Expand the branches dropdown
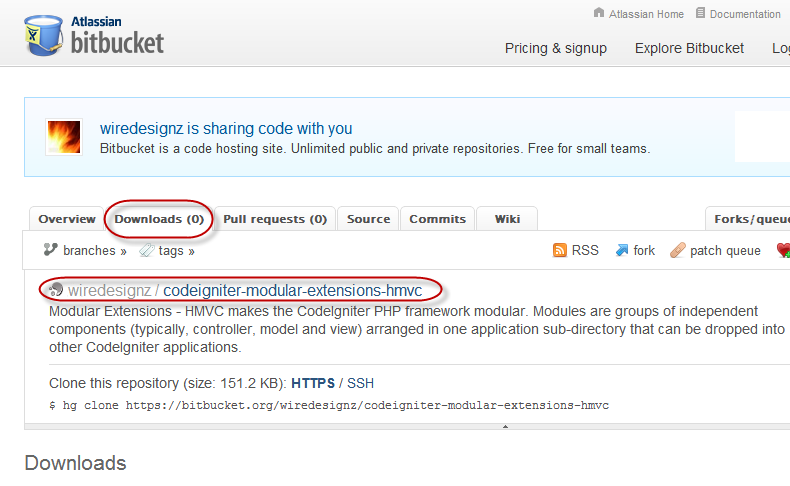The height and width of the screenshot is (486, 790). click(95, 251)
